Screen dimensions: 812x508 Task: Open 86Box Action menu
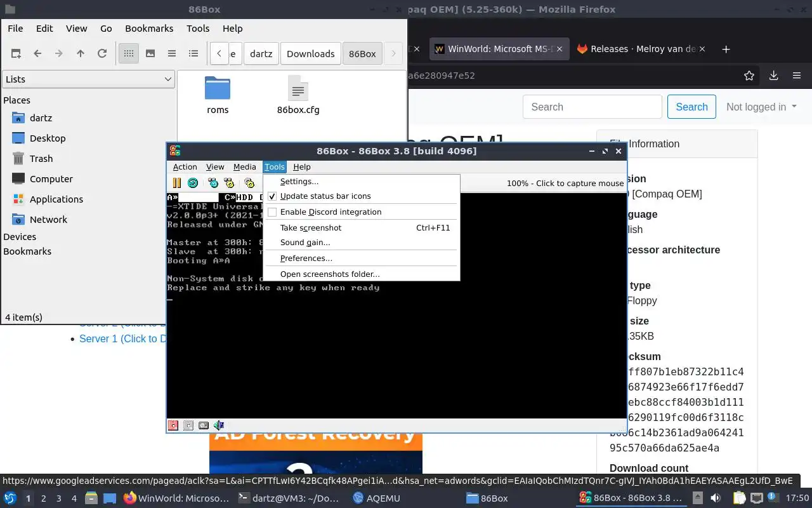tap(185, 167)
